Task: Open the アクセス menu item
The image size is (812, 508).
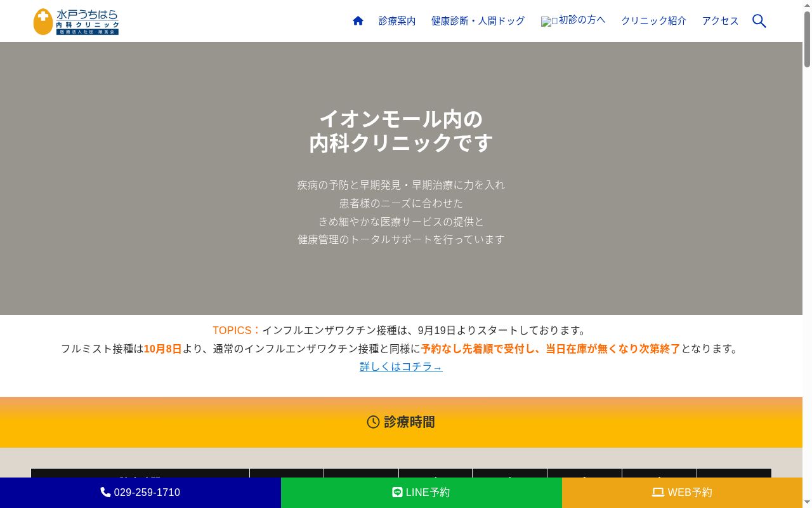Action: 721,21
